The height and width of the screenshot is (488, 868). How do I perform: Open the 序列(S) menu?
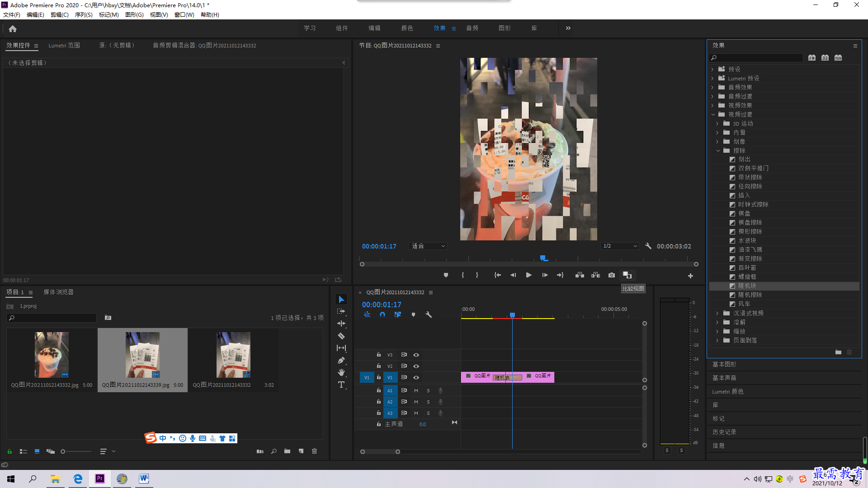(84, 14)
